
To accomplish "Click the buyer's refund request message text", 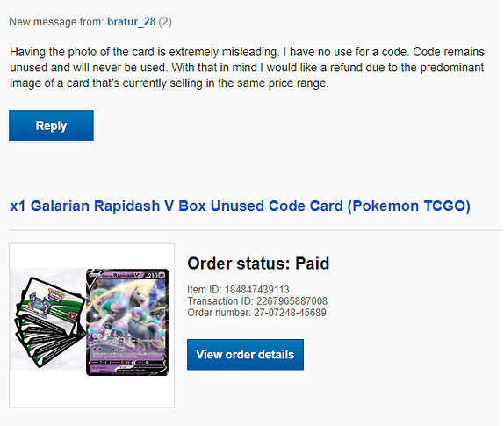I will click(x=247, y=68).
